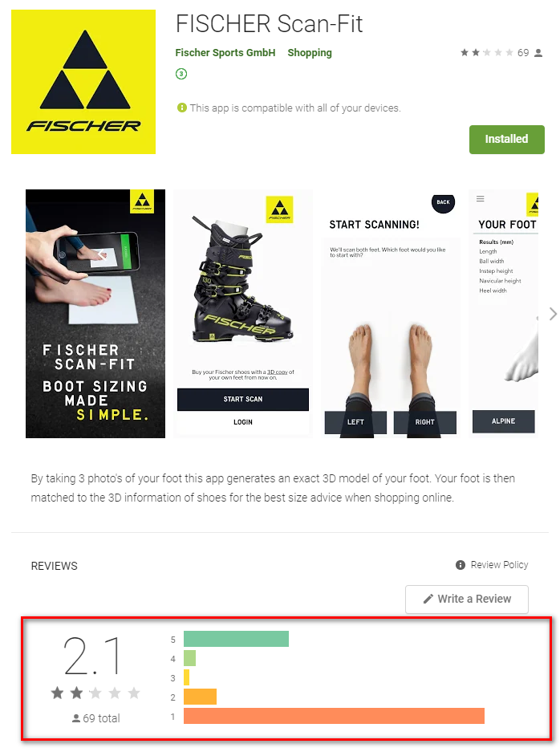Click the 5-star green rating bar
This screenshot has height=752, width=560.
[237, 639]
